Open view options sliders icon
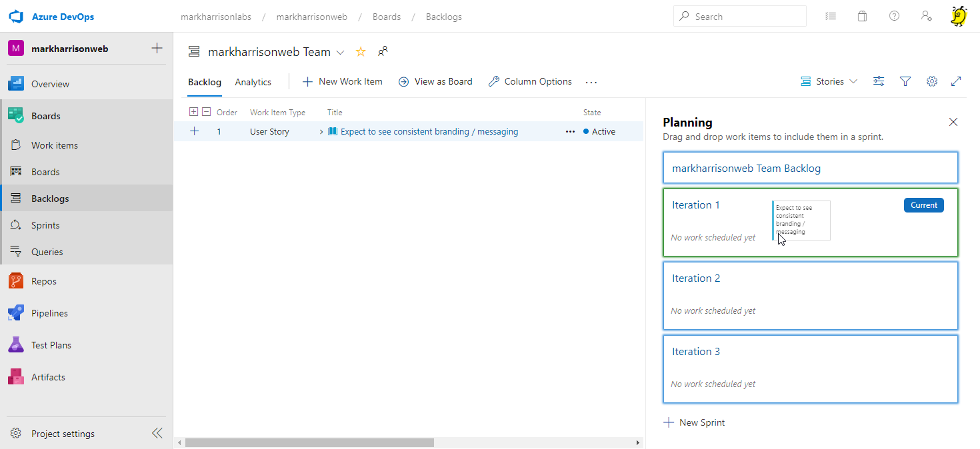This screenshot has width=980, height=449. click(x=879, y=81)
